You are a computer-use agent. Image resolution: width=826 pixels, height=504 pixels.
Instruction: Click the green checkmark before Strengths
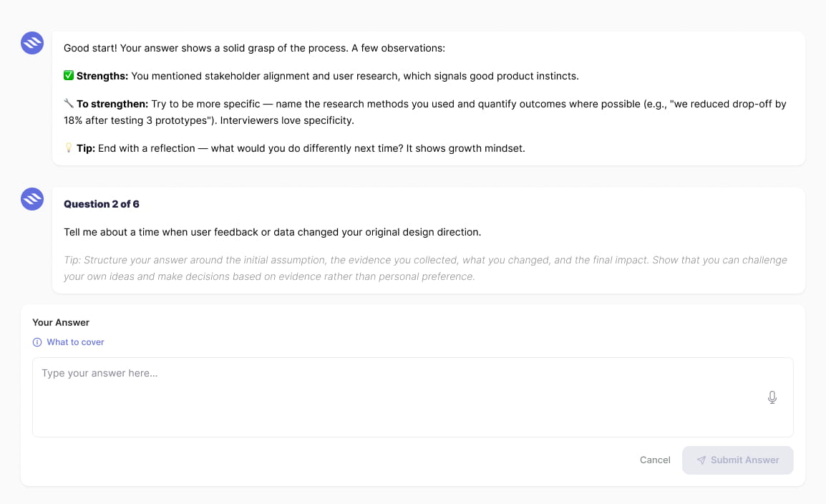click(x=69, y=75)
